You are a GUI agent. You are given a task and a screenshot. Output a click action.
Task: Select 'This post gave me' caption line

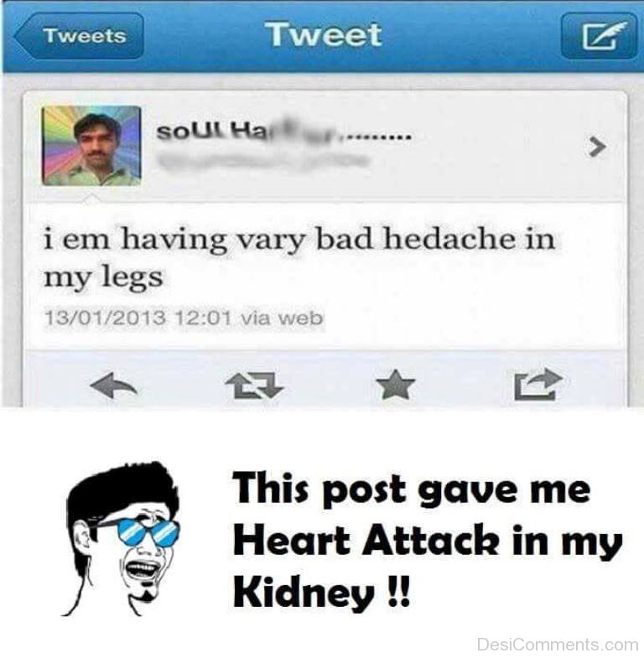pyautogui.click(x=412, y=490)
